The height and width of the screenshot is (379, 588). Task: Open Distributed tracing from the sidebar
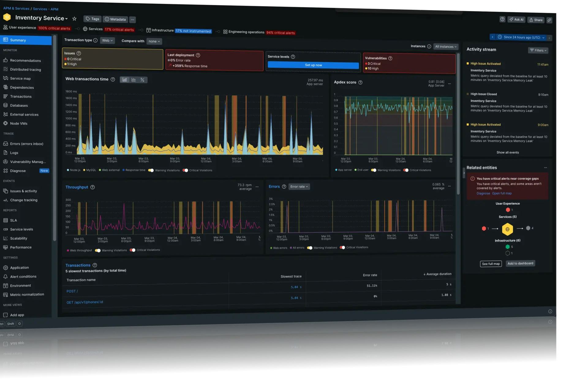(x=25, y=69)
